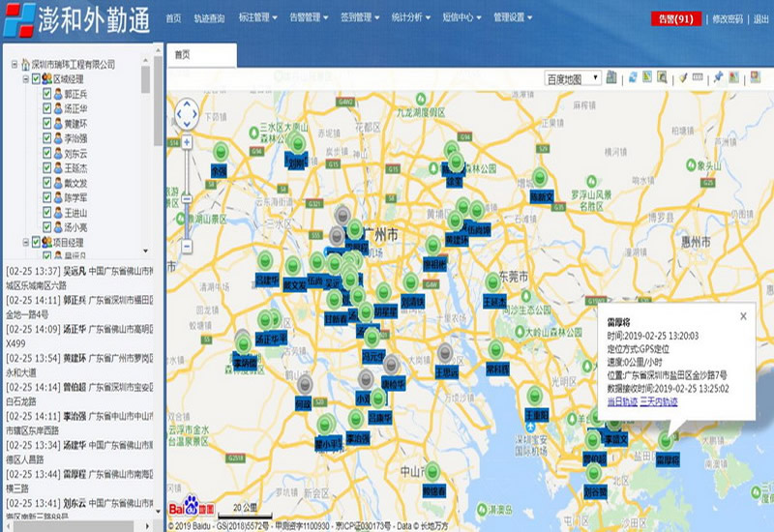This screenshot has width=774, height=532.
Task: Click the building icon next to map selector
Action: point(611,77)
